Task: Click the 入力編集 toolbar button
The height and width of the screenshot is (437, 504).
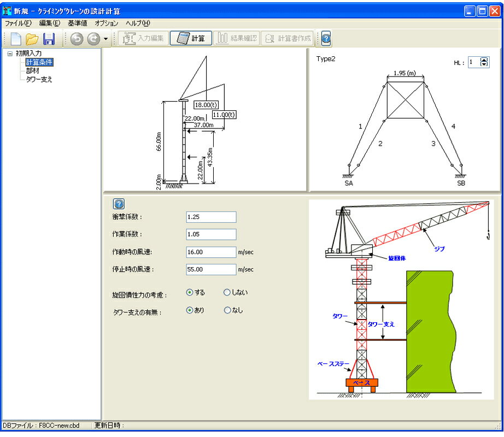Action: 143,39
